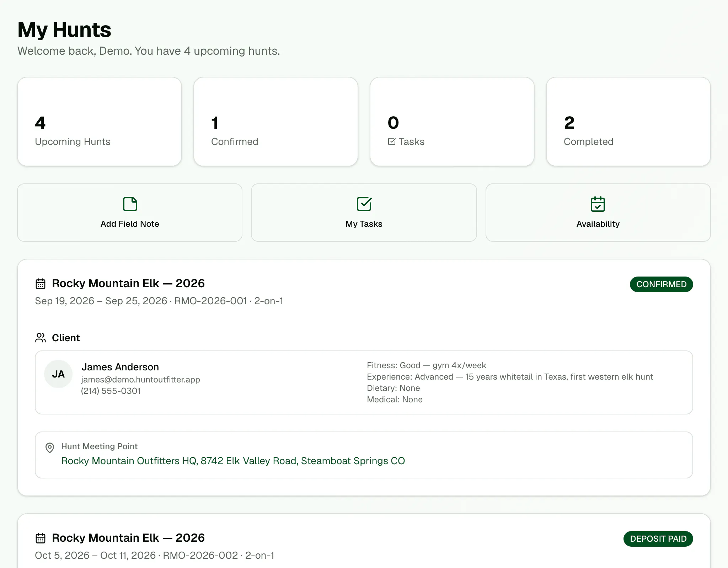Click the James Anderson client name
728x568 pixels.
click(x=120, y=367)
